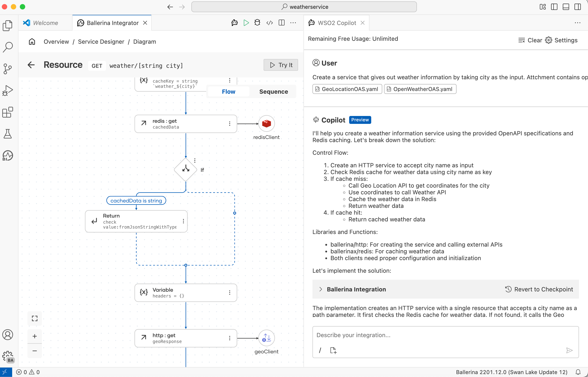
Task: Attach a file using the chat input icon
Action: click(333, 350)
